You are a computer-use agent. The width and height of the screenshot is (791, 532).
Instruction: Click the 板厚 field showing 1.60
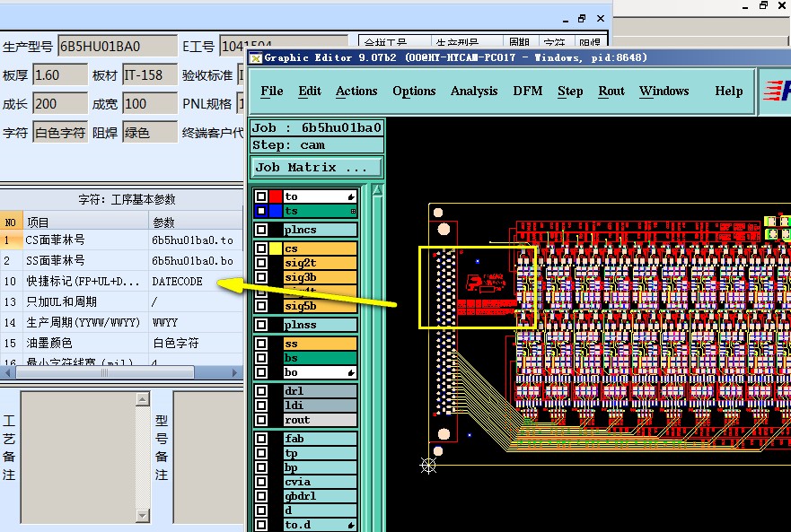[x=60, y=75]
